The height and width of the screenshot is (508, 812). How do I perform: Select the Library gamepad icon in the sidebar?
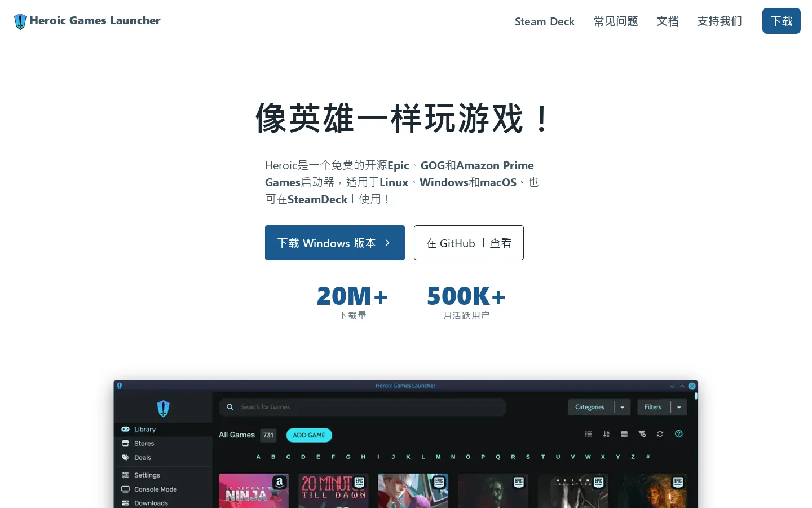[125, 430]
